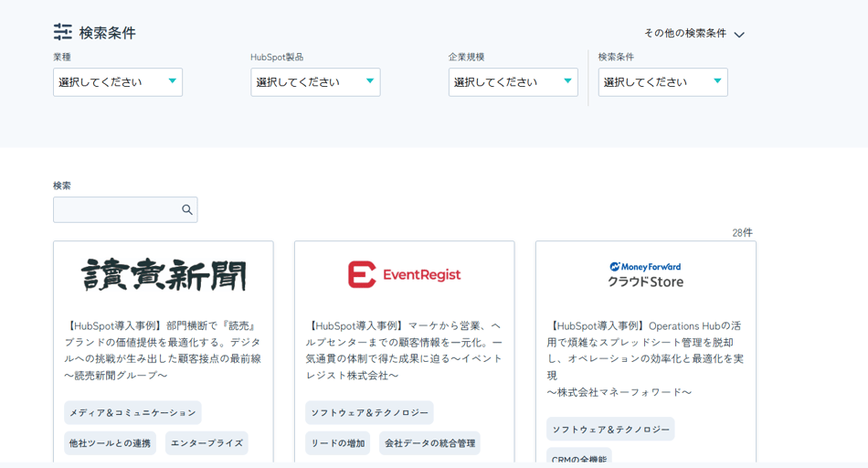Image resolution: width=868 pixels, height=468 pixels.
Task: Expand その他の検索条件 chevron
Action: coord(739,35)
